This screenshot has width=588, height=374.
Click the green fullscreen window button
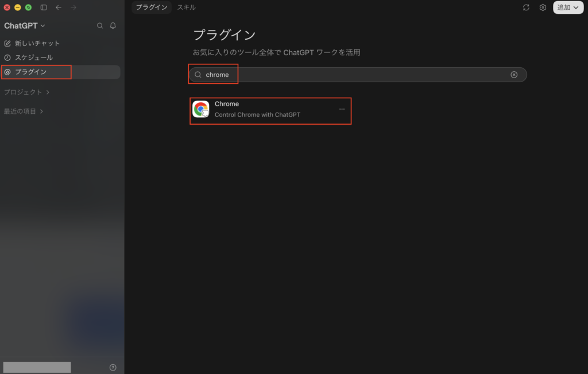pyautogui.click(x=28, y=7)
